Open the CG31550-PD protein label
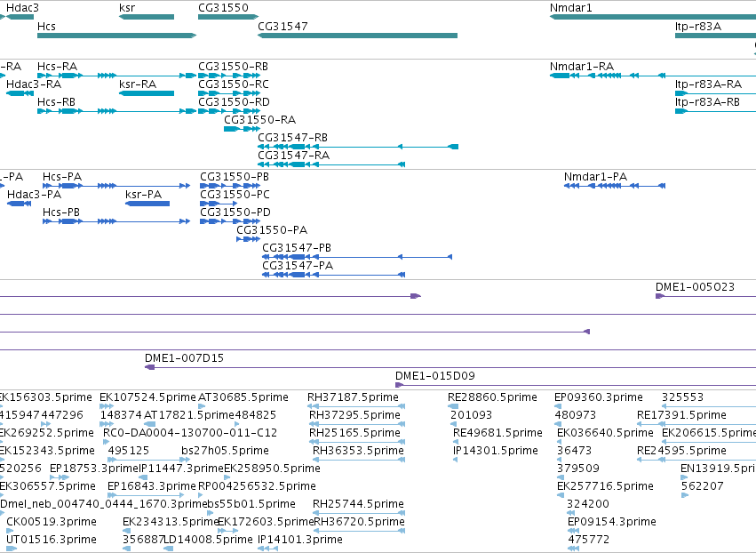Viewport: 756px width, 553px height. (235, 212)
